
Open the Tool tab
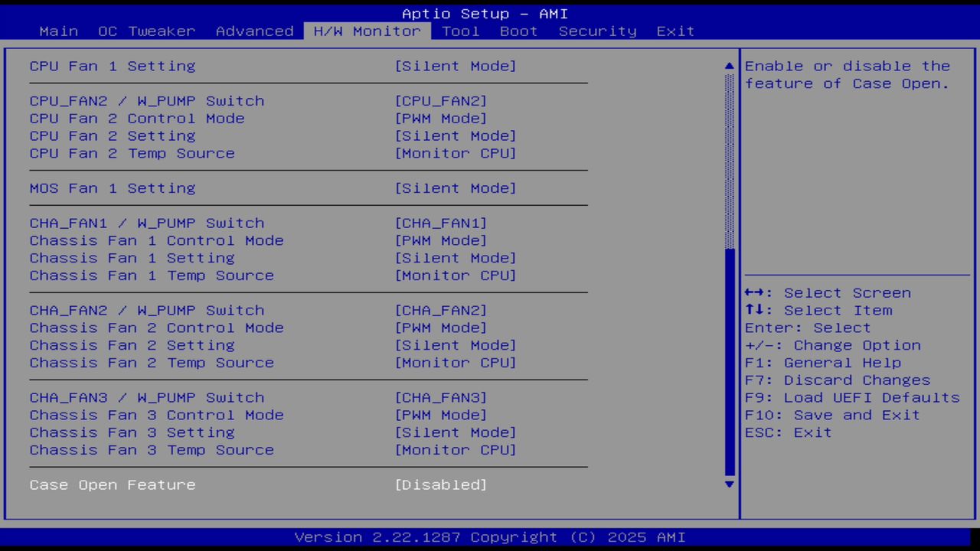[460, 31]
